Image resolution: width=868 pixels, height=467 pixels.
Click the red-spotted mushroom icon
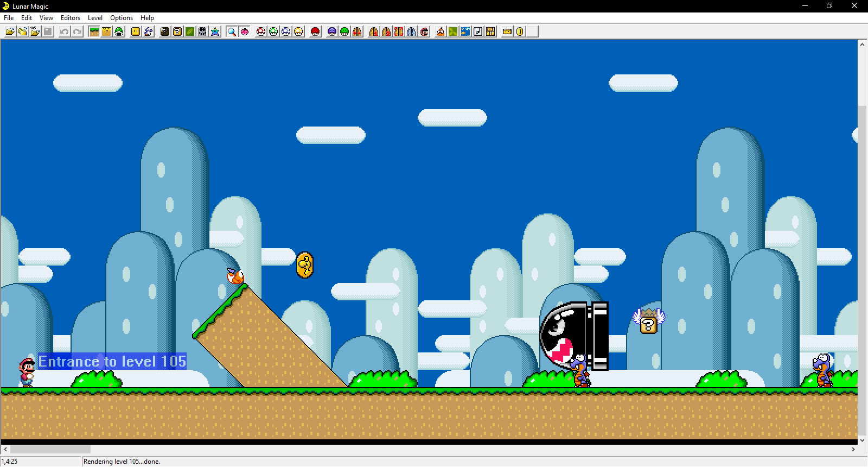(x=261, y=31)
